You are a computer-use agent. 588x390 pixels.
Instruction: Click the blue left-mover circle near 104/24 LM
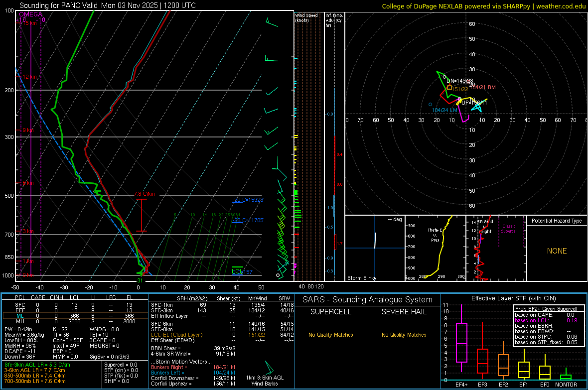[x=430, y=104]
